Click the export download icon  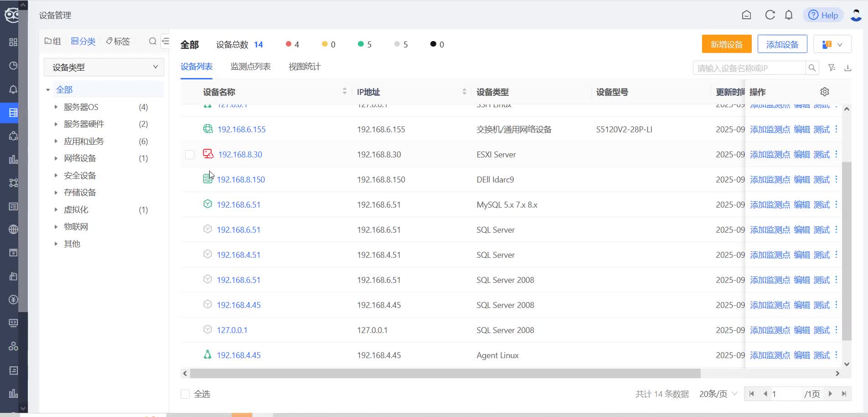pyautogui.click(x=847, y=68)
